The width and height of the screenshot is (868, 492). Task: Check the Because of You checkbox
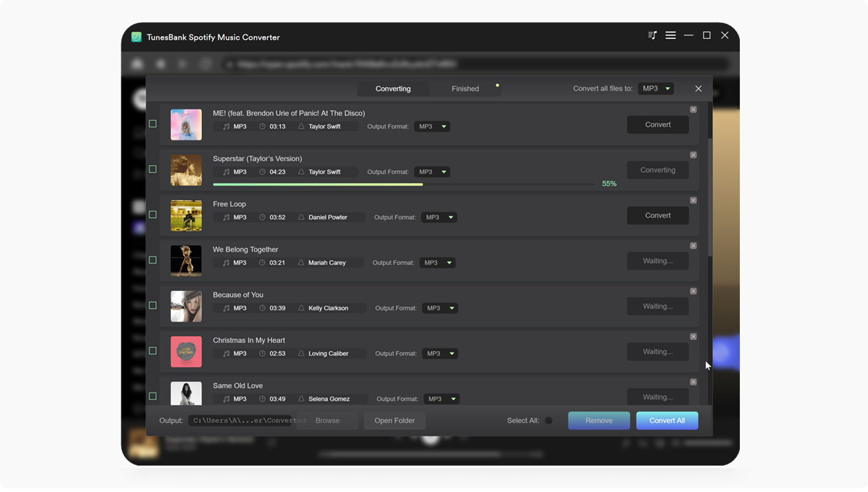(x=153, y=306)
